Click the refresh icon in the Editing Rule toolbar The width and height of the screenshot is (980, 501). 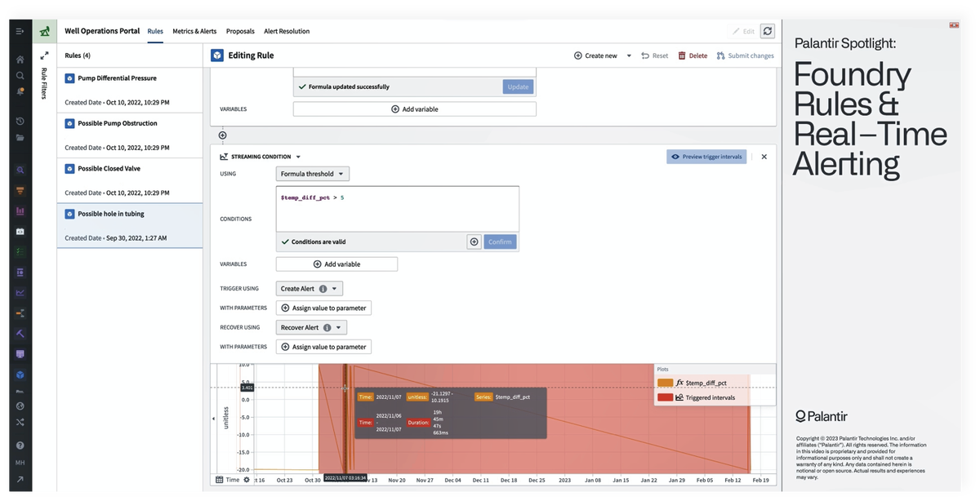[766, 31]
